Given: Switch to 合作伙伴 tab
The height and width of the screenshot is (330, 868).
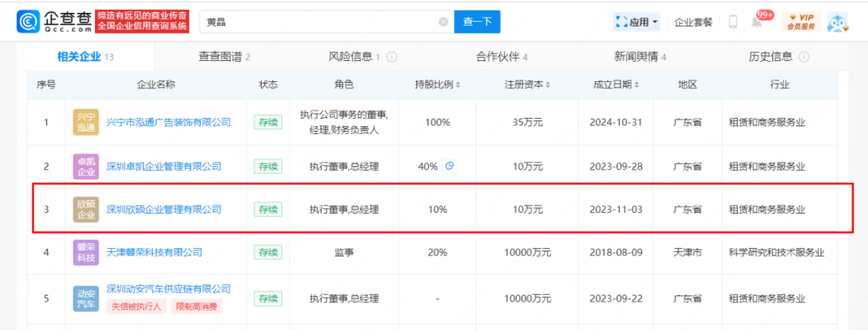Looking at the screenshot, I should [x=502, y=56].
